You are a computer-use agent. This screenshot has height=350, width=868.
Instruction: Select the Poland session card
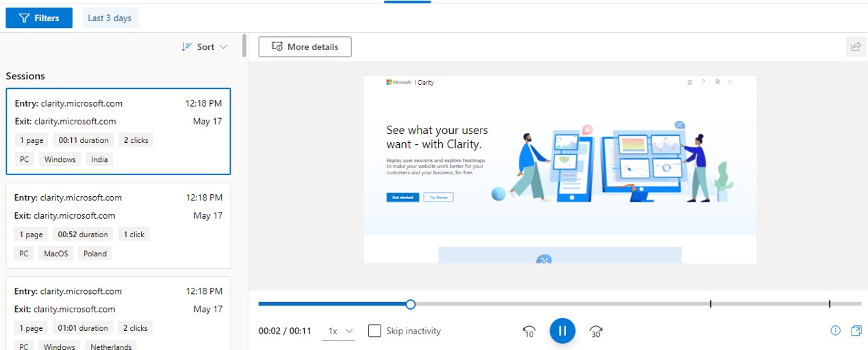118,226
